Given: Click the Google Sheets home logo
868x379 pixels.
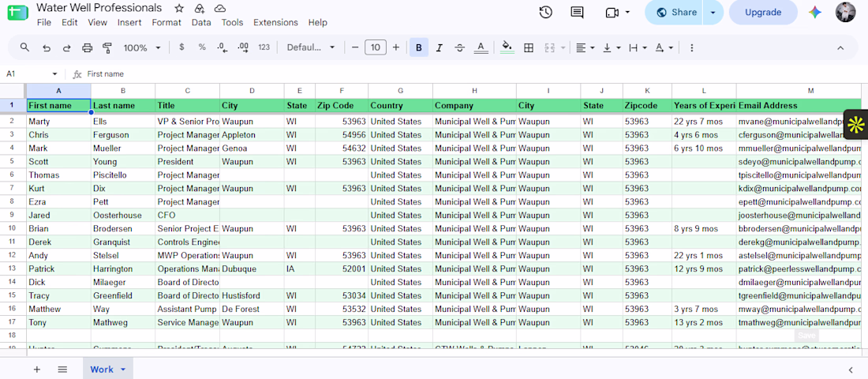Looking at the screenshot, I should pos(17,14).
